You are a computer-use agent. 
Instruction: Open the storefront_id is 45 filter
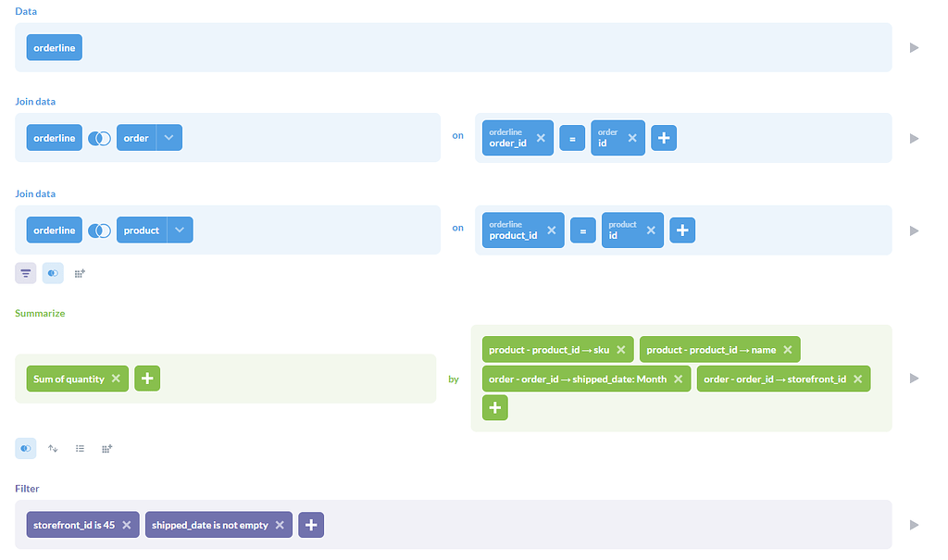tap(73, 525)
